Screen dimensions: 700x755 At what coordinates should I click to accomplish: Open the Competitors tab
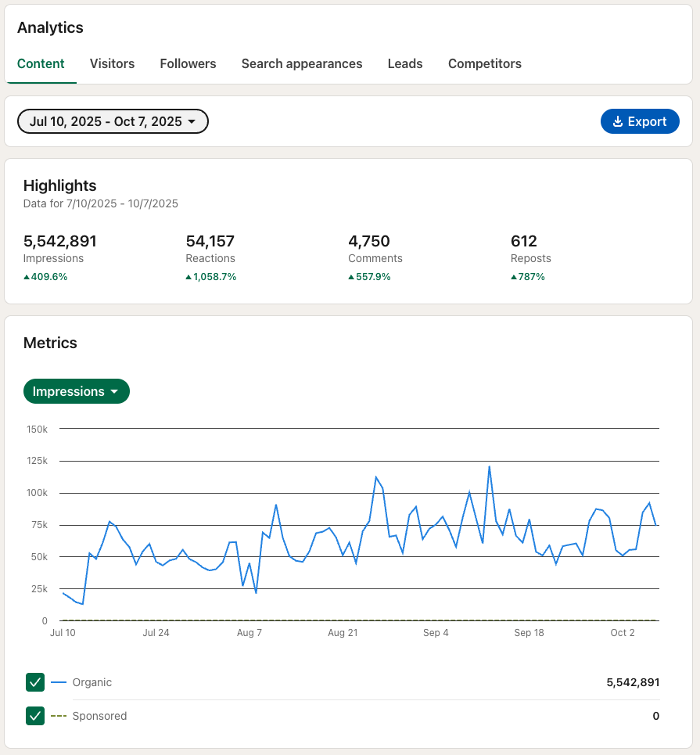[x=484, y=64]
